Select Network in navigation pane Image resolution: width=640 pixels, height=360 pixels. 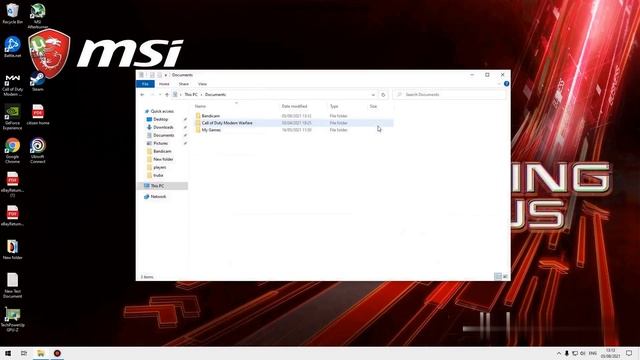(x=158, y=197)
